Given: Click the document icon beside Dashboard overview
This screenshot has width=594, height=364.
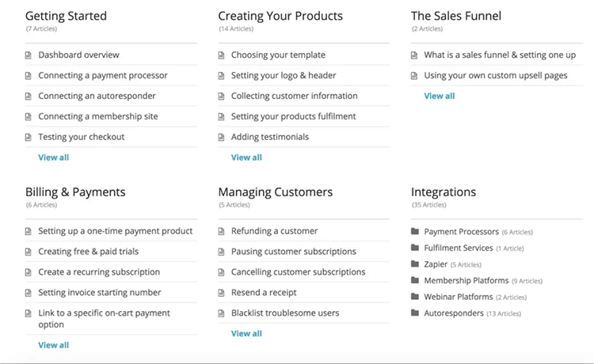Looking at the screenshot, I should 29,55.
